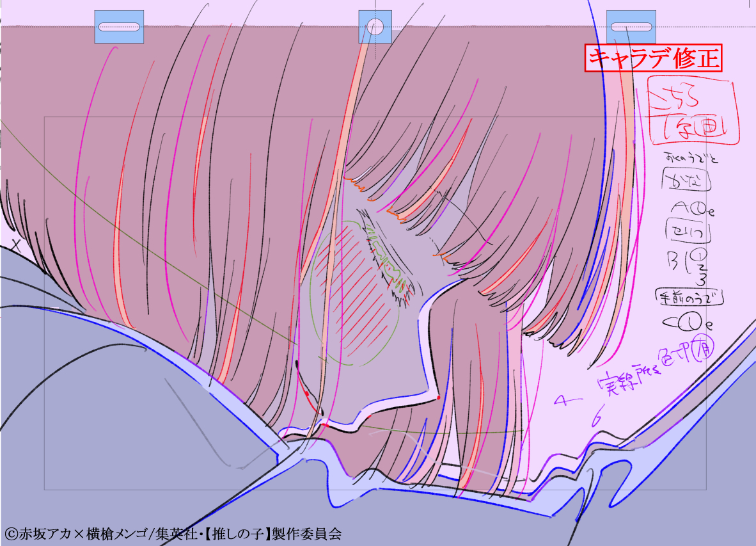756x546 pixels.
Task: Click the right rectangular peg hole tab
Action: pyautogui.click(x=631, y=27)
